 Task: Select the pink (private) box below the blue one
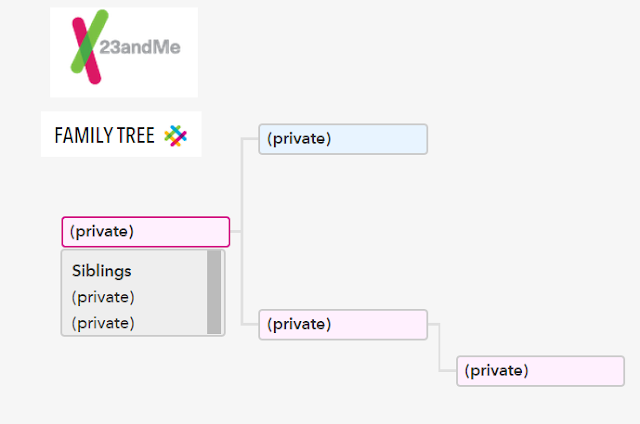[343, 324]
